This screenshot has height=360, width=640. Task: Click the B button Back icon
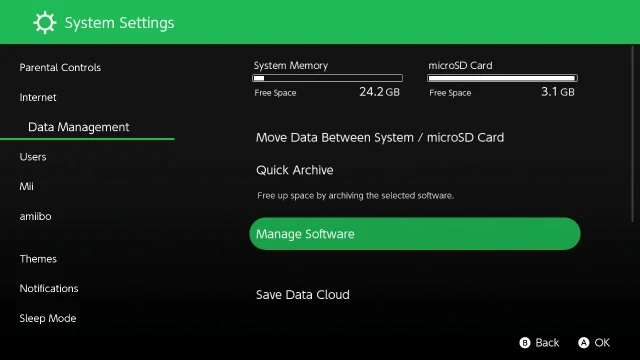click(x=525, y=343)
